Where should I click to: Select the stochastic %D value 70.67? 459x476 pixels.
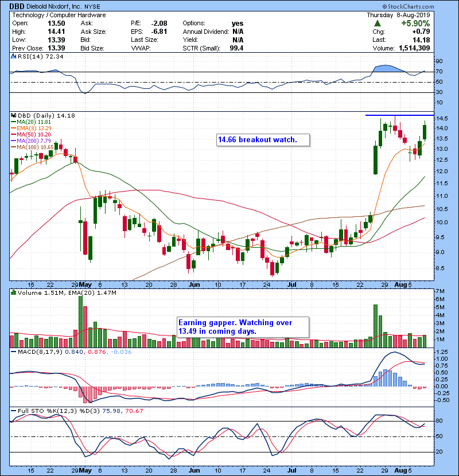tap(134, 411)
